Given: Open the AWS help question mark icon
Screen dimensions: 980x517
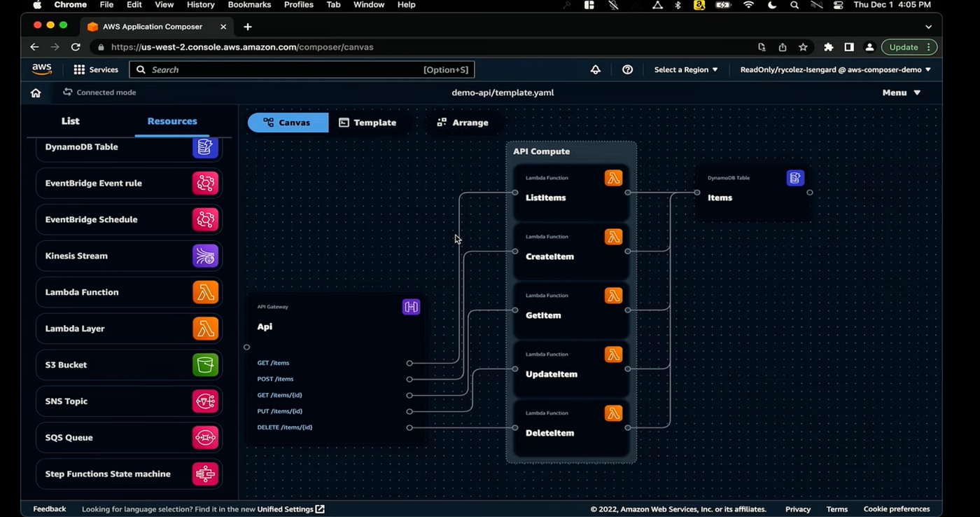Looking at the screenshot, I should (x=627, y=69).
